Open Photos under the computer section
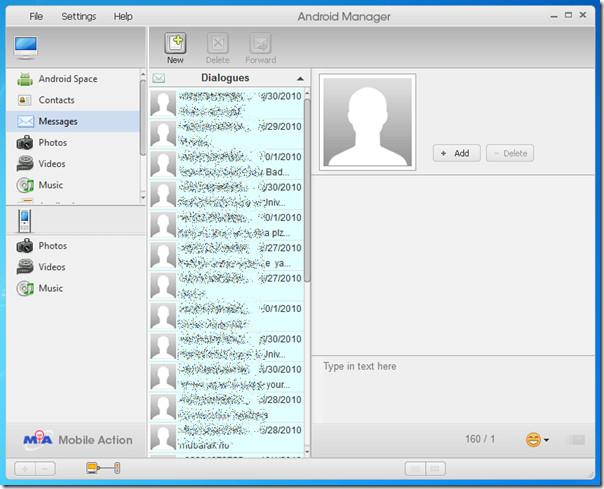The width and height of the screenshot is (604, 489). coord(73,143)
